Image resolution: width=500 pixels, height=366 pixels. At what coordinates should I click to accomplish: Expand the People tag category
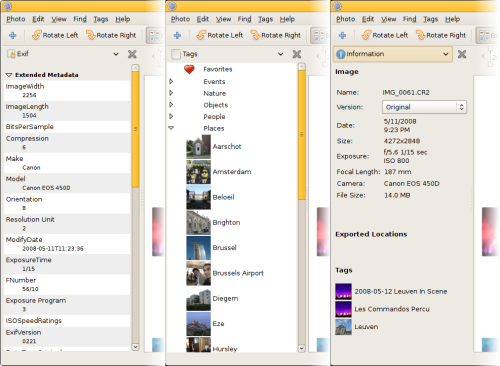[x=171, y=116]
